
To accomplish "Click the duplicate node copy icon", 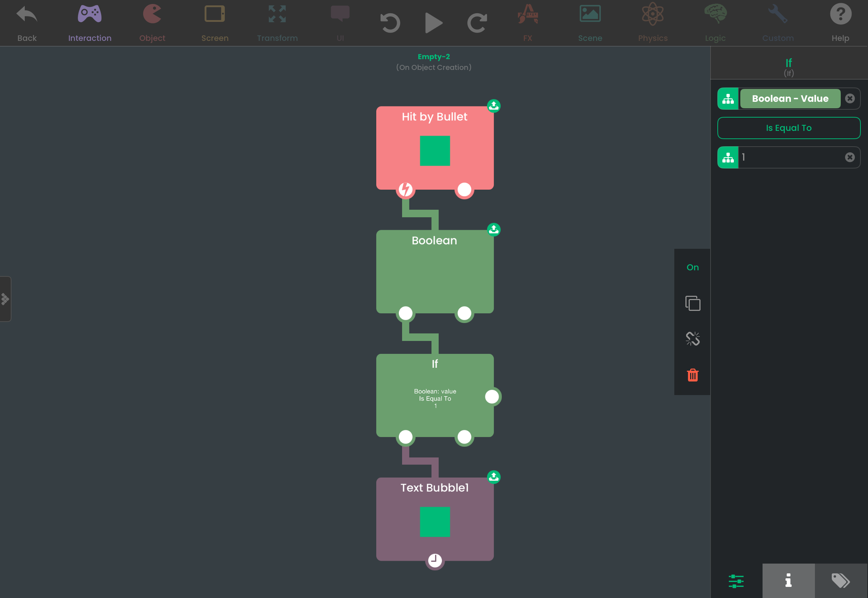I will [x=693, y=303].
